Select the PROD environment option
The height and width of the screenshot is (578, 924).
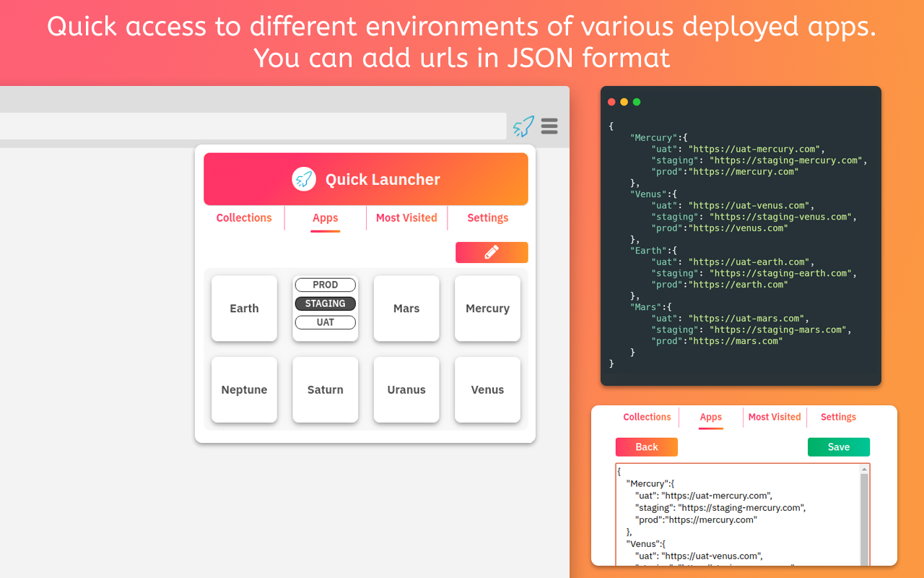pos(326,285)
